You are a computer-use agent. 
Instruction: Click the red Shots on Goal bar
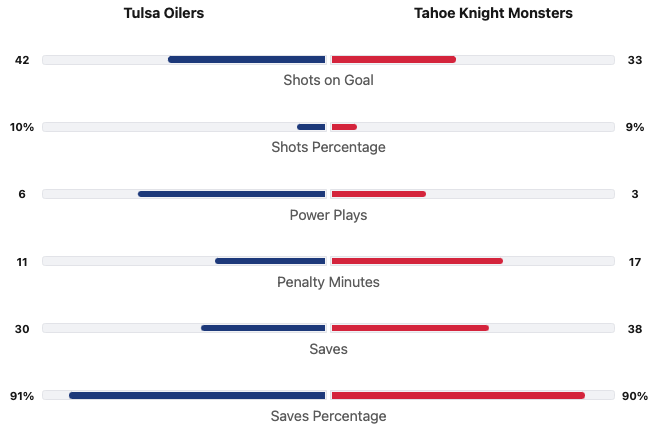[x=393, y=60]
